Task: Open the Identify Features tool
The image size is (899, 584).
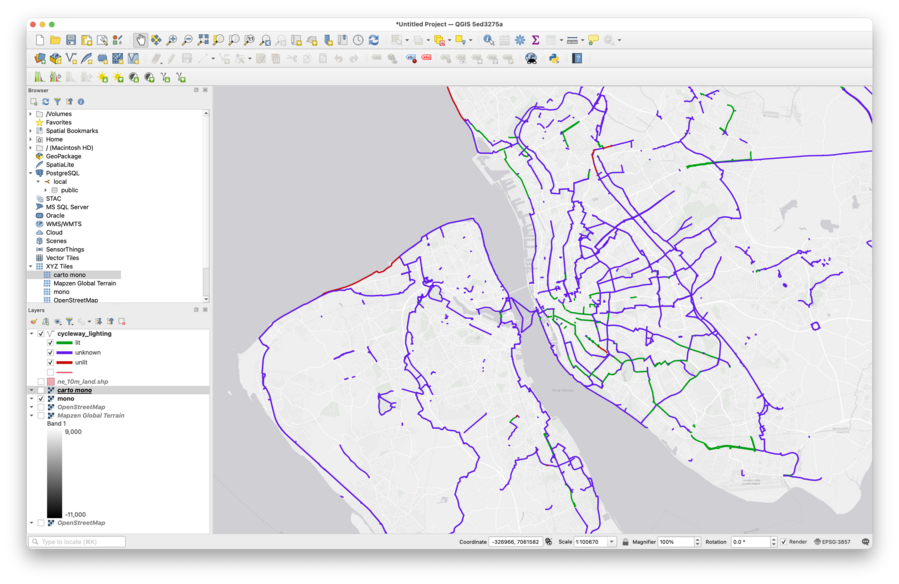Action: click(x=487, y=40)
